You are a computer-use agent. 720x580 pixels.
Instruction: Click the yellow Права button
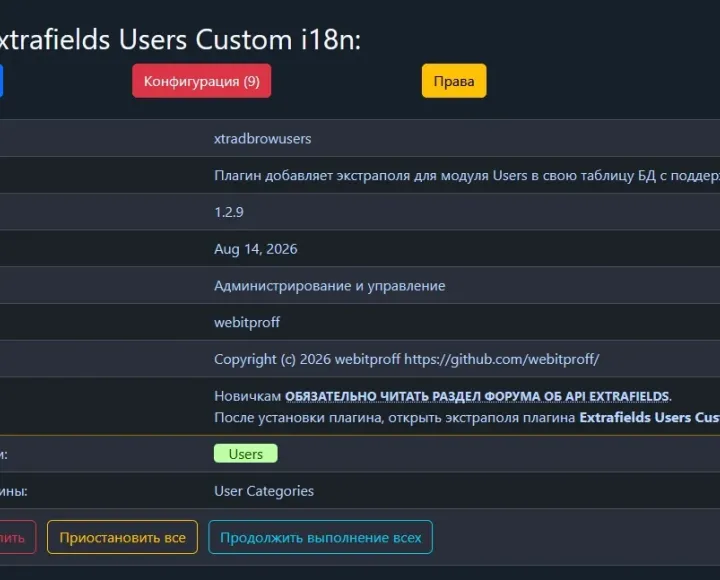pos(454,81)
